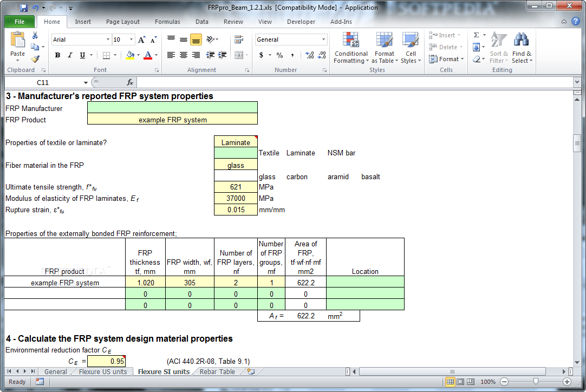Screen dimensions: 586x392
Task: Open the Flexure US units sheet tab
Action: click(103, 371)
